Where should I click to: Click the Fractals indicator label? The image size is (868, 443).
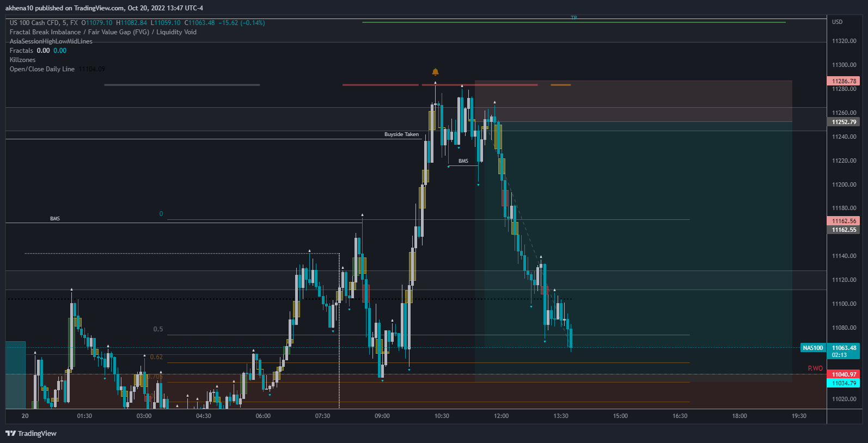tap(21, 51)
